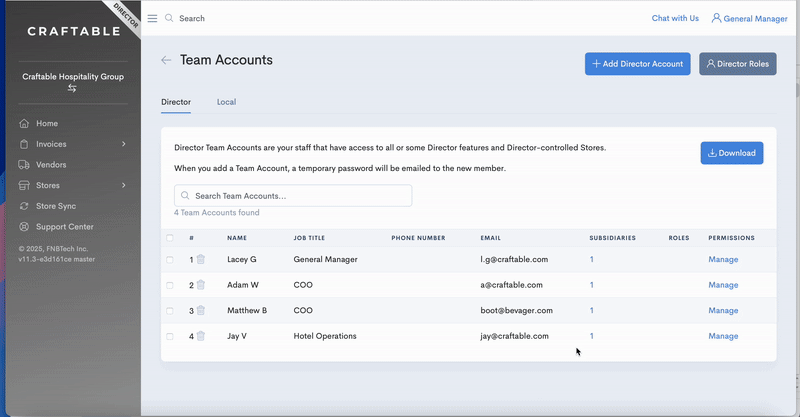Focus the top Search field
The image size is (800, 417).
(x=192, y=18)
